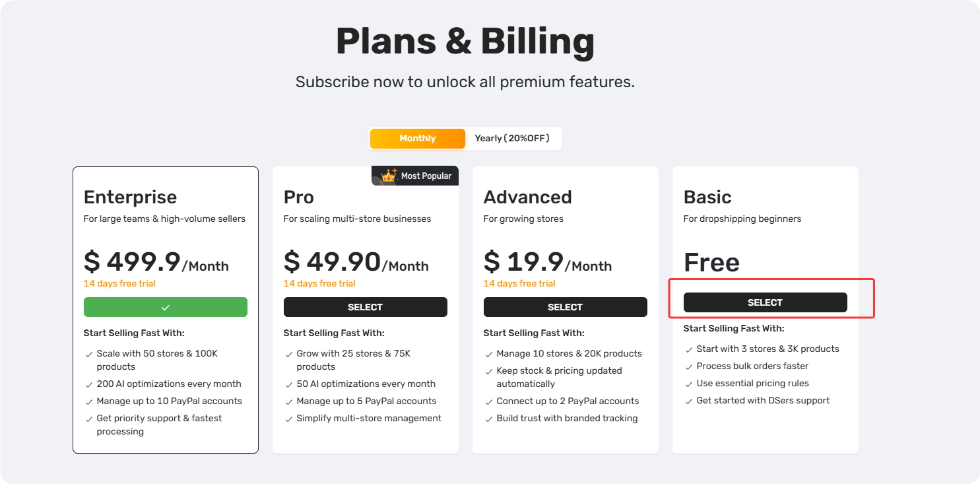Viewport: 980px width, 484px height.
Task: Click checkmark beside 'Get priority support'
Action: 89,419
